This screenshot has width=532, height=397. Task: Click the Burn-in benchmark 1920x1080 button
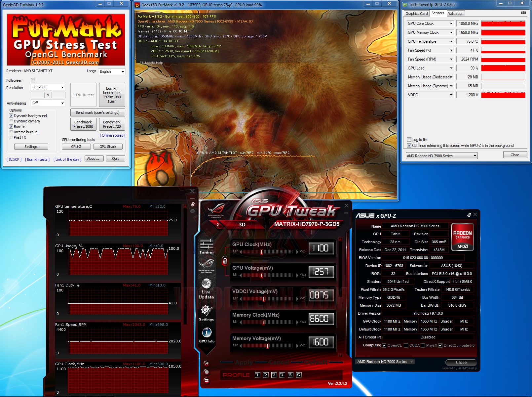tap(112, 95)
